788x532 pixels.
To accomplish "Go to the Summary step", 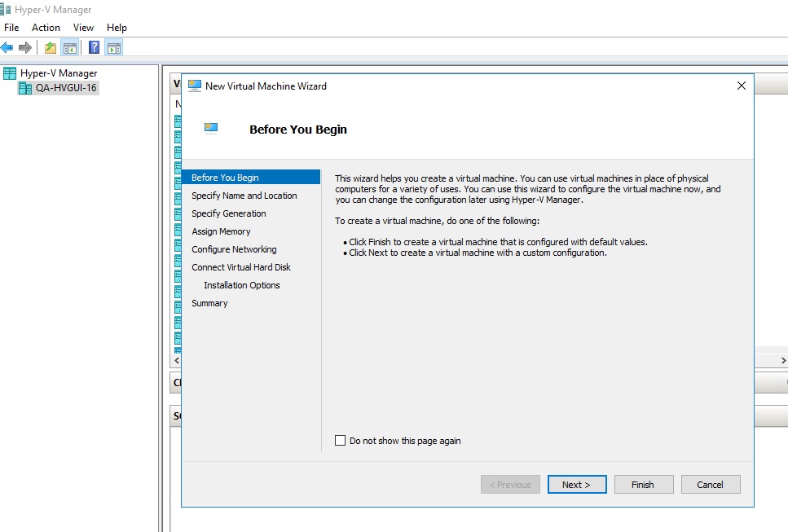I will coord(209,303).
